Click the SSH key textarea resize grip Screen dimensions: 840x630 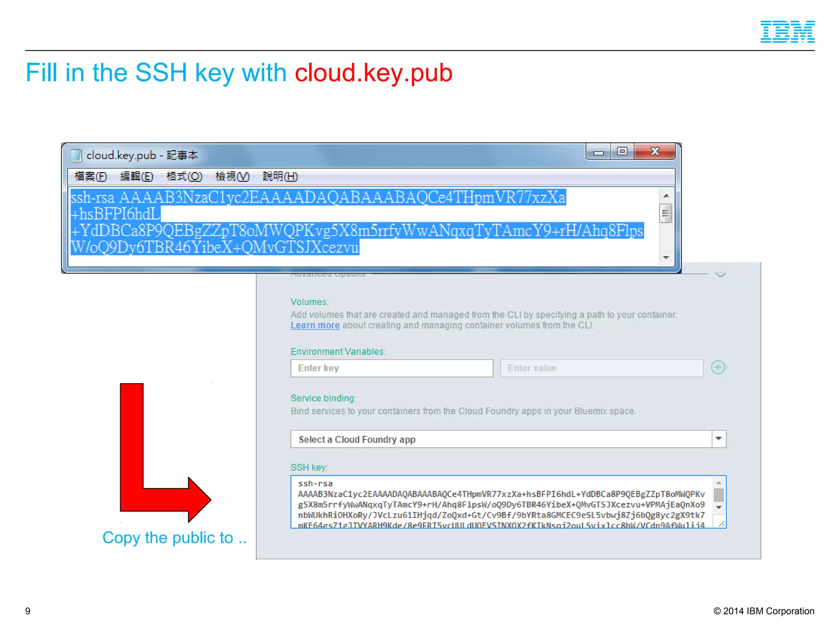(721, 524)
